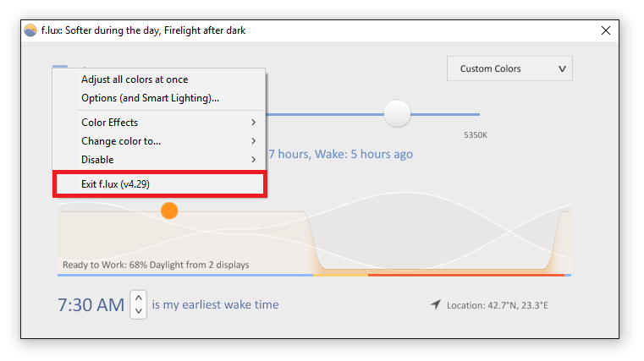Viewport: 644px width, 361px height.
Task: Click the 5350K temperature label
Action: [x=476, y=135]
